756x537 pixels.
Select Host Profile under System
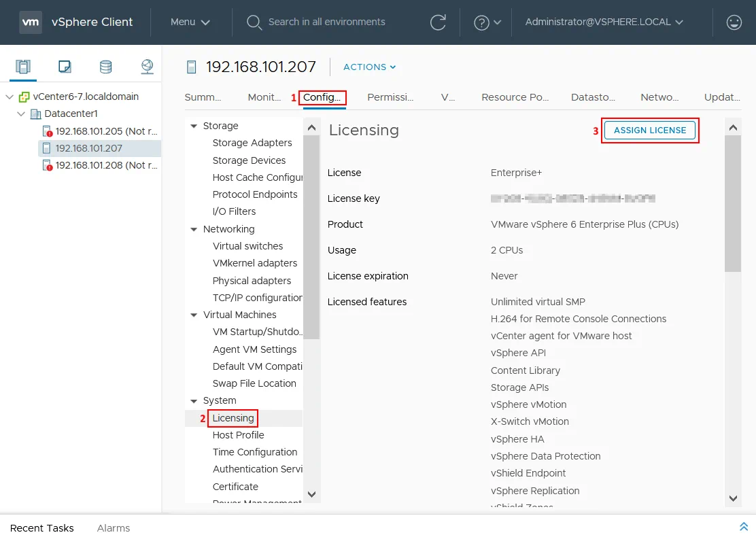coord(238,435)
